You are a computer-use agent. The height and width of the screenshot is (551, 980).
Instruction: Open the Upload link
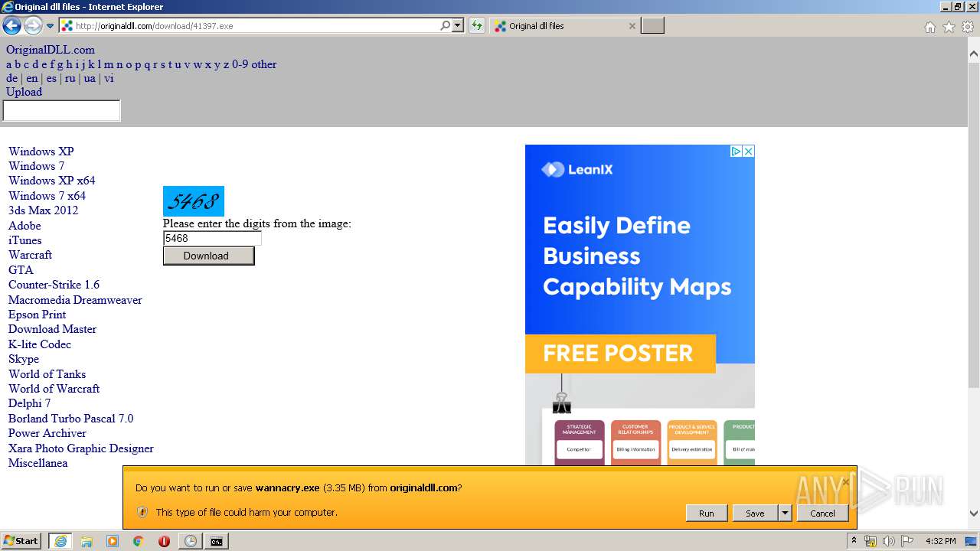tap(24, 92)
